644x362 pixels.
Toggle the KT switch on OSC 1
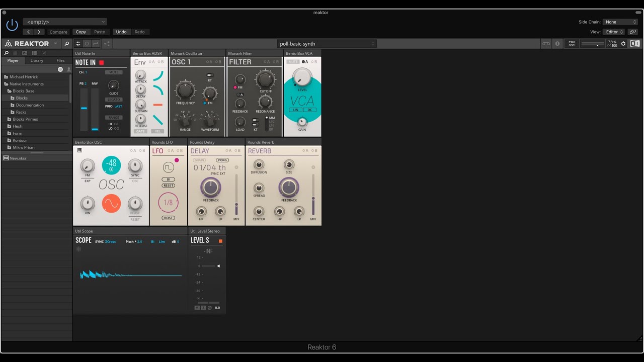coord(210,75)
